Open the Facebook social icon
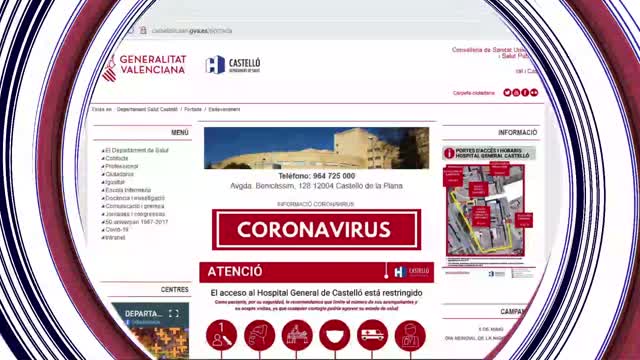The height and width of the screenshot is (360, 640). click(x=525, y=93)
